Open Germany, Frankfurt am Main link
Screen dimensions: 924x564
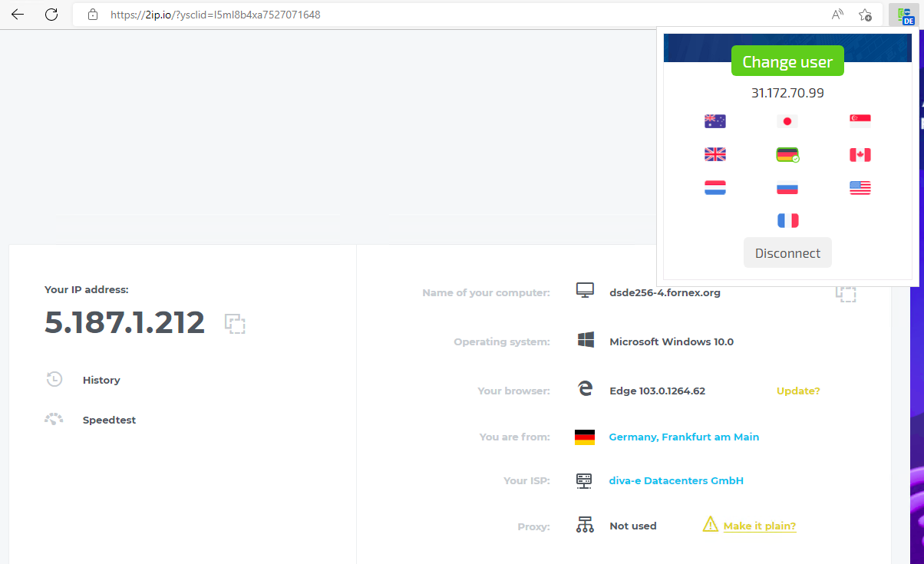point(684,437)
